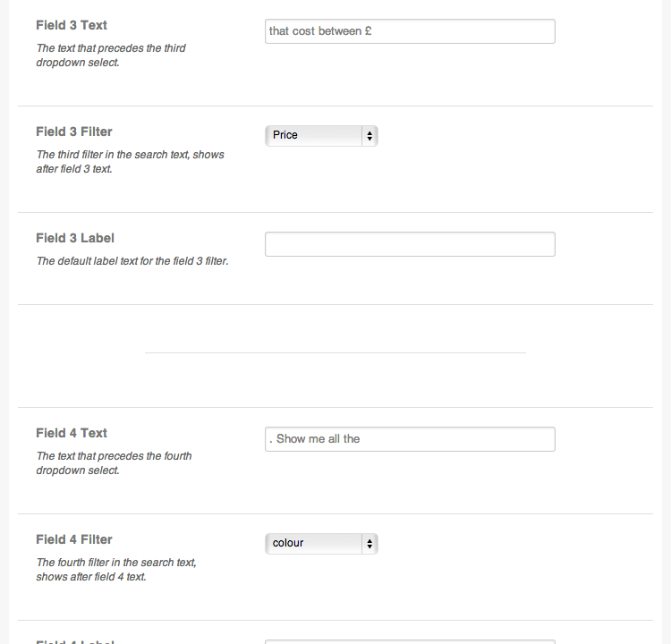
Task: Click the stepper arrows on Price select
Action: (369, 136)
